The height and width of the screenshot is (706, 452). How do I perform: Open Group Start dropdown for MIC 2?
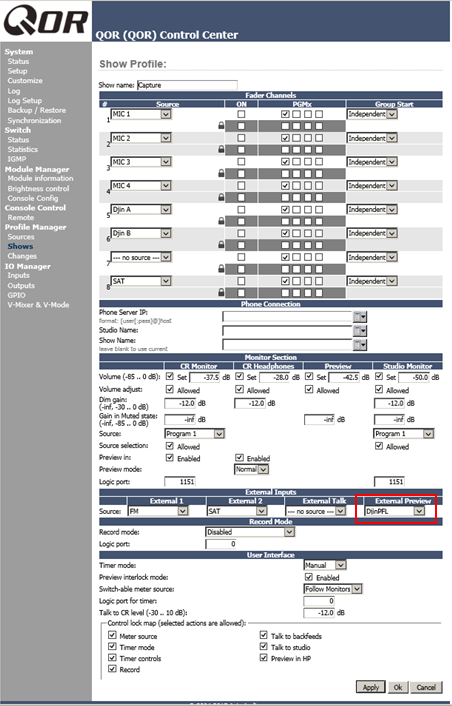coord(372,138)
